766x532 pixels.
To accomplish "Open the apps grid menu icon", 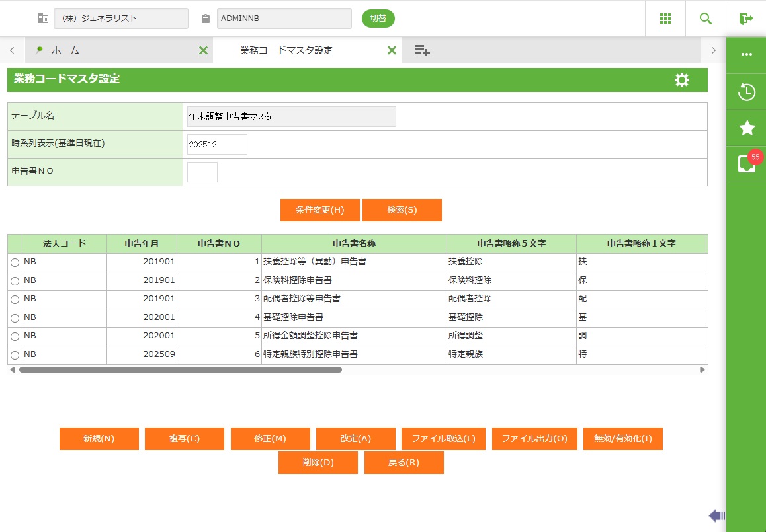I will point(665,19).
